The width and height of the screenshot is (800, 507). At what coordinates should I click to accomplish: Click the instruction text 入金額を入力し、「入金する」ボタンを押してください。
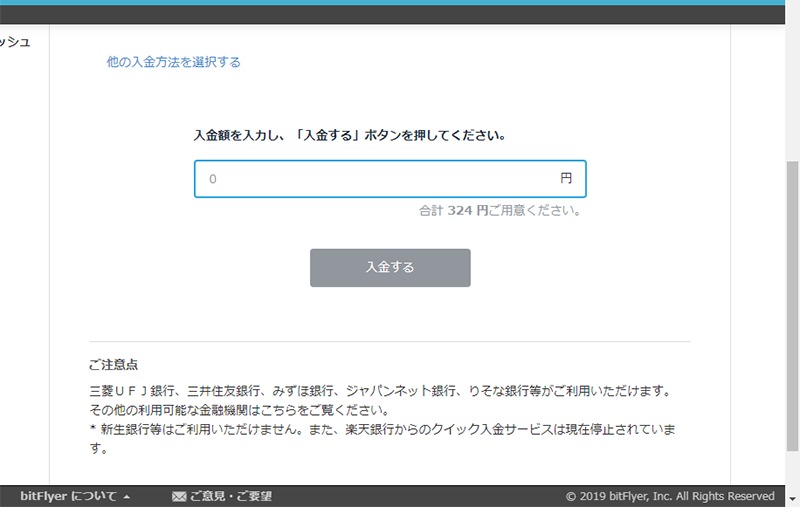(x=350, y=136)
